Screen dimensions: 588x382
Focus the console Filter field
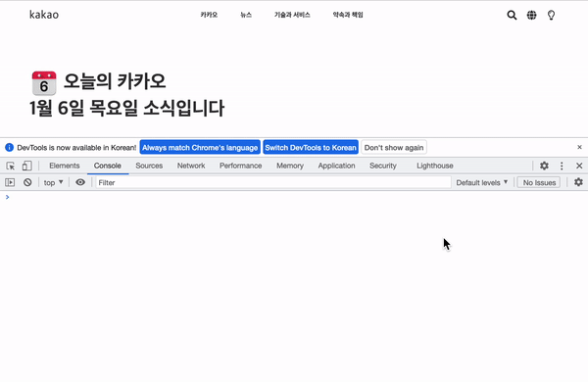tap(273, 182)
